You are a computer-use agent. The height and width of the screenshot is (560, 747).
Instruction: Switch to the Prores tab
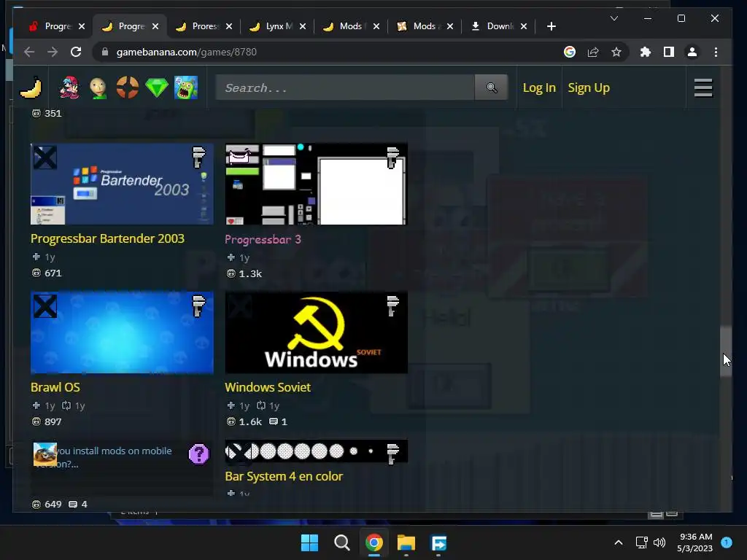(x=204, y=26)
